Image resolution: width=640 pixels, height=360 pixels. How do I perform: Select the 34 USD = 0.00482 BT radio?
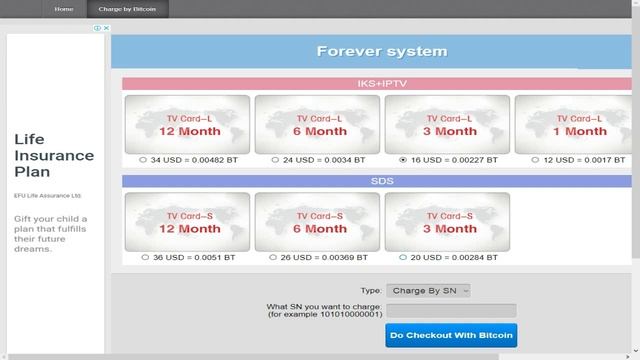(x=142, y=160)
